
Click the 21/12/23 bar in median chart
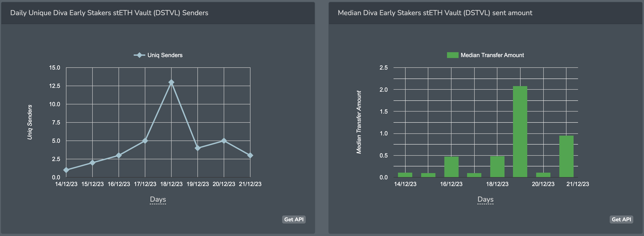pos(566,156)
